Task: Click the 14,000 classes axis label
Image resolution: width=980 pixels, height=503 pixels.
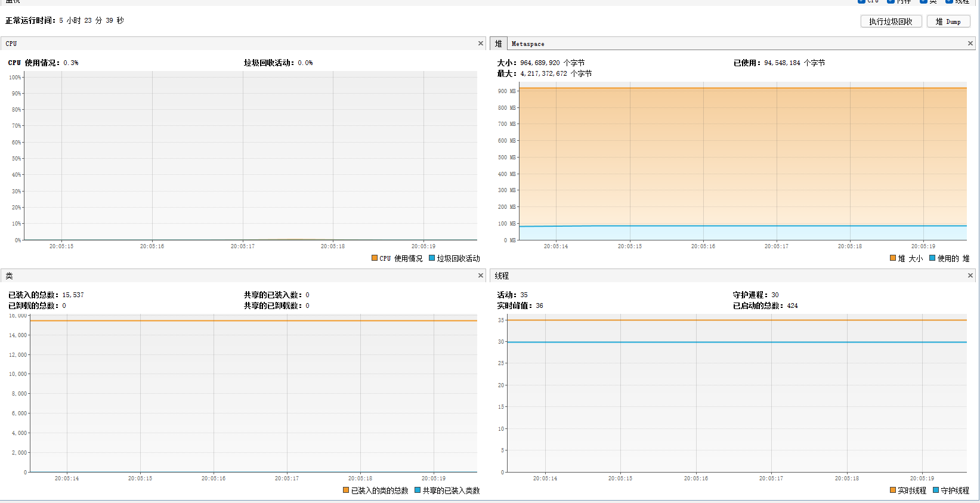Action: coord(18,335)
